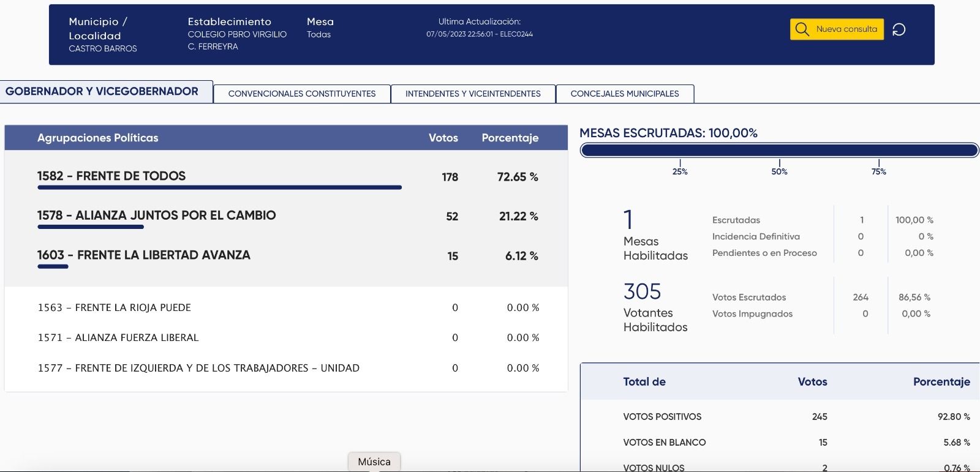Click the Frente La Rioja Puede row

click(x=115, y=307)
